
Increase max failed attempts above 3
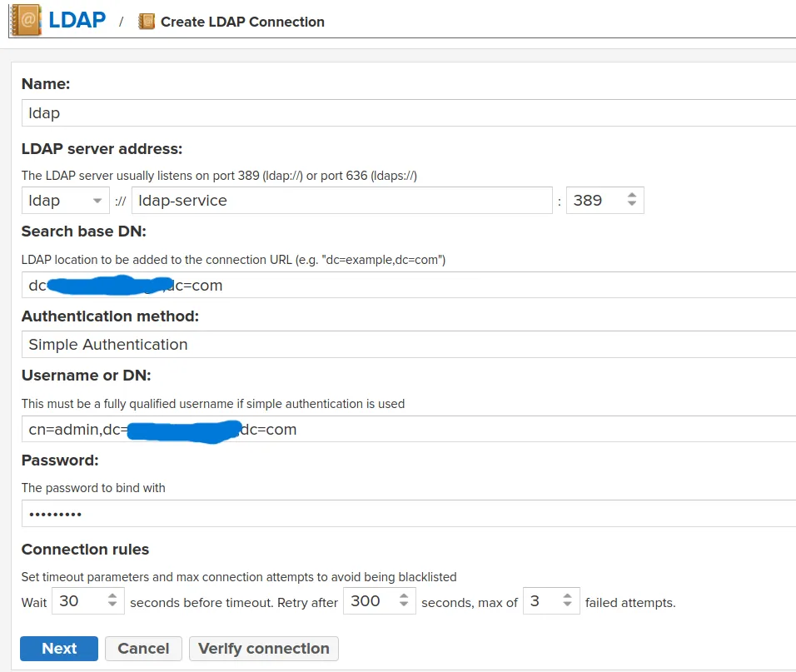568,596
